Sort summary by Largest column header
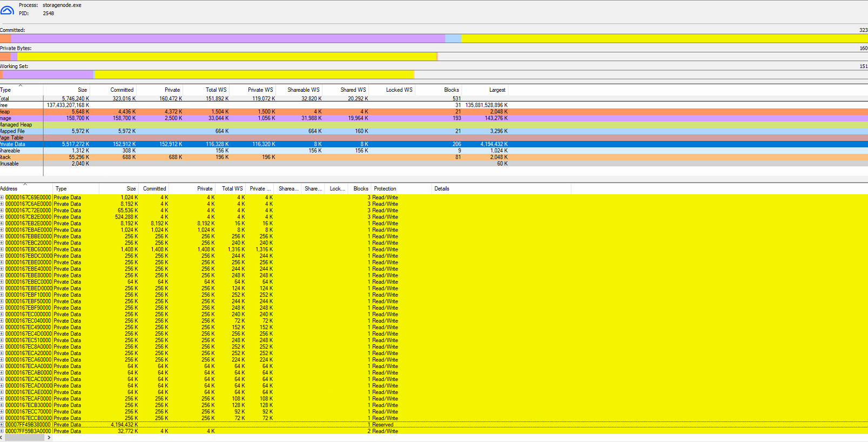Image resolution: width=868 pixels, height=442 pixels. (497, 90)
